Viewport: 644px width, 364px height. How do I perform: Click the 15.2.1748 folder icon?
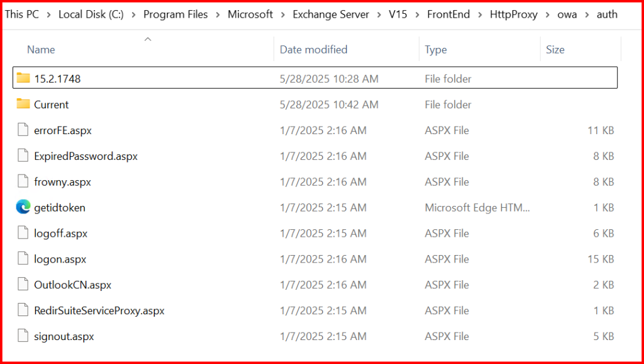tap(23, 78)
